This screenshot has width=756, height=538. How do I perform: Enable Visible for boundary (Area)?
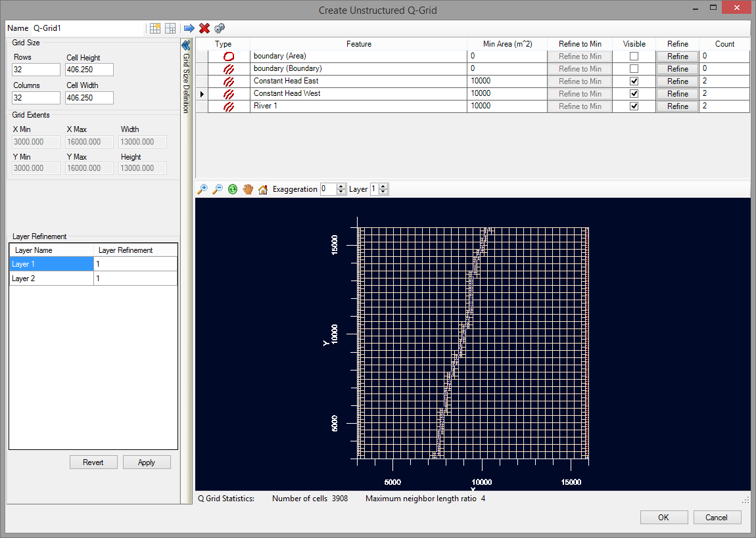tap(634, 56)
